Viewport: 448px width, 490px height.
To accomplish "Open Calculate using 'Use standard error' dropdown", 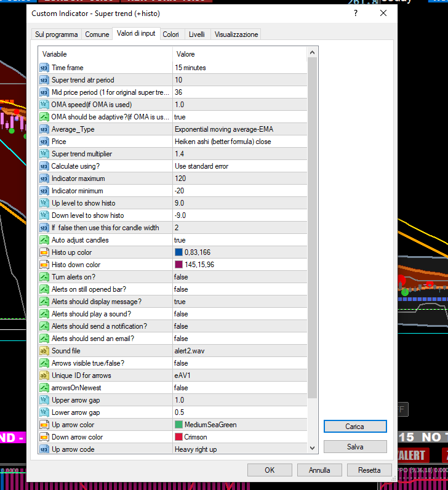I will click(240, 166).
